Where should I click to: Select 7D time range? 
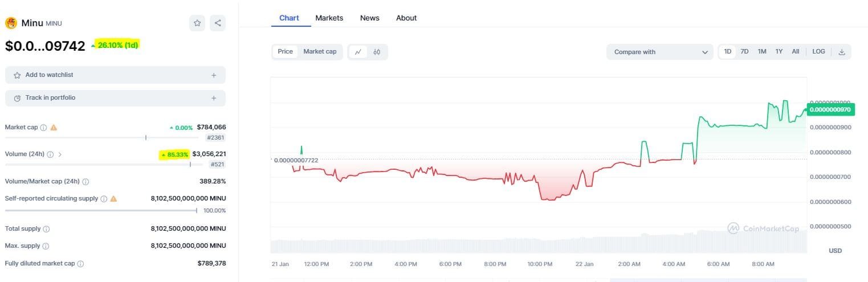coord(744,52)
